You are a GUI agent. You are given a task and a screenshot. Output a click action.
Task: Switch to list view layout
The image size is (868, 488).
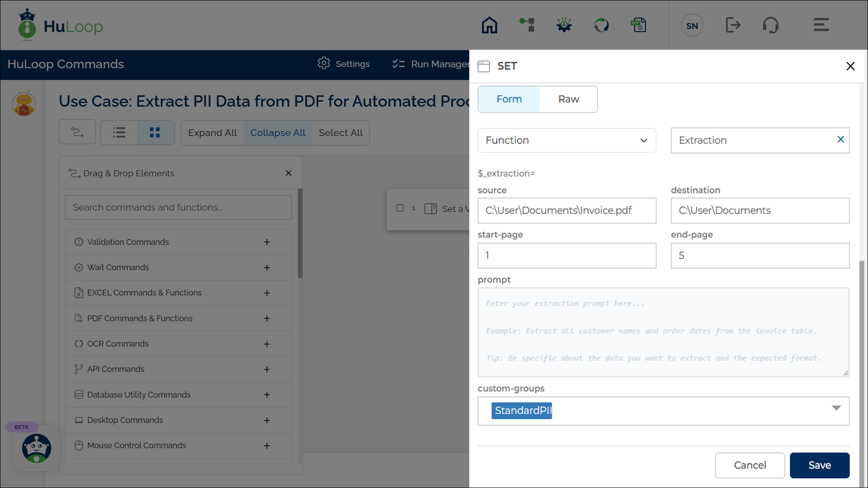[x=119, y=133]
